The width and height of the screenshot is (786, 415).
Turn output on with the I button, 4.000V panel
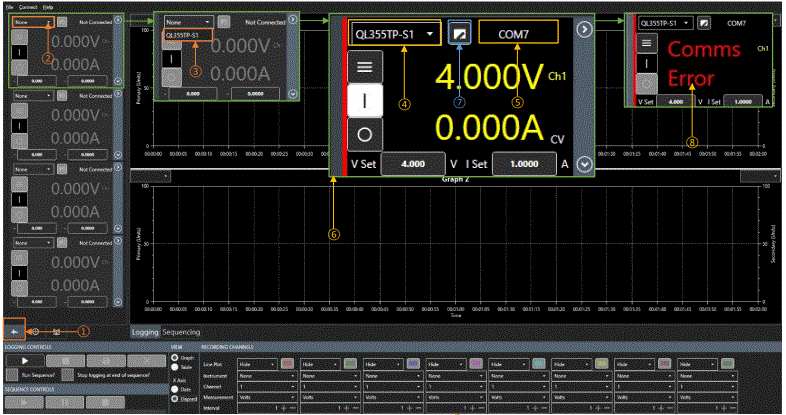(364, 101)
